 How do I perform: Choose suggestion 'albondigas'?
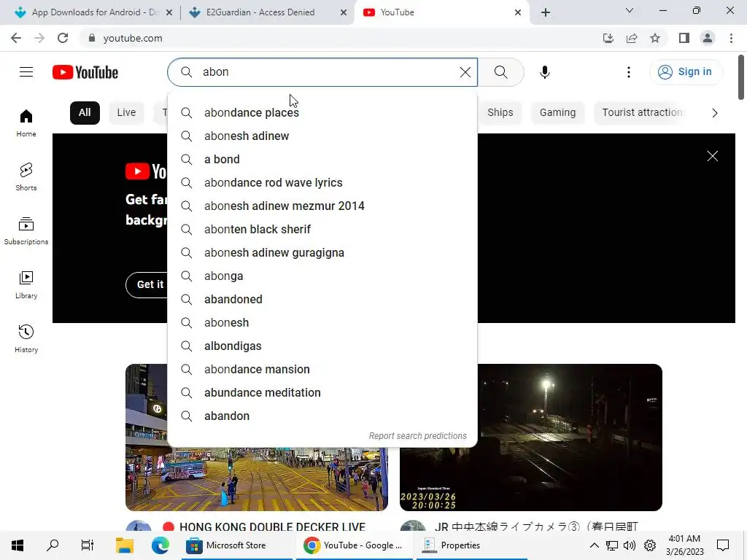click(x=322, y=346)
